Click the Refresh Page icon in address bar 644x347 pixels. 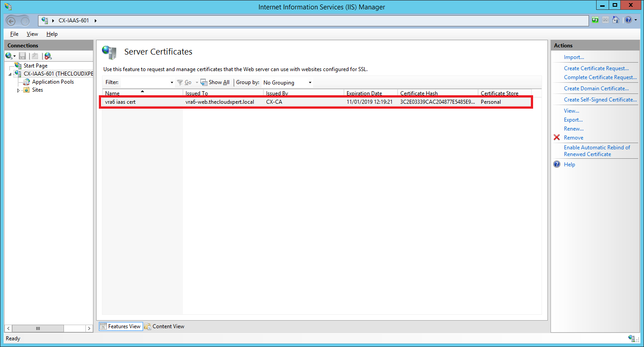595,20
